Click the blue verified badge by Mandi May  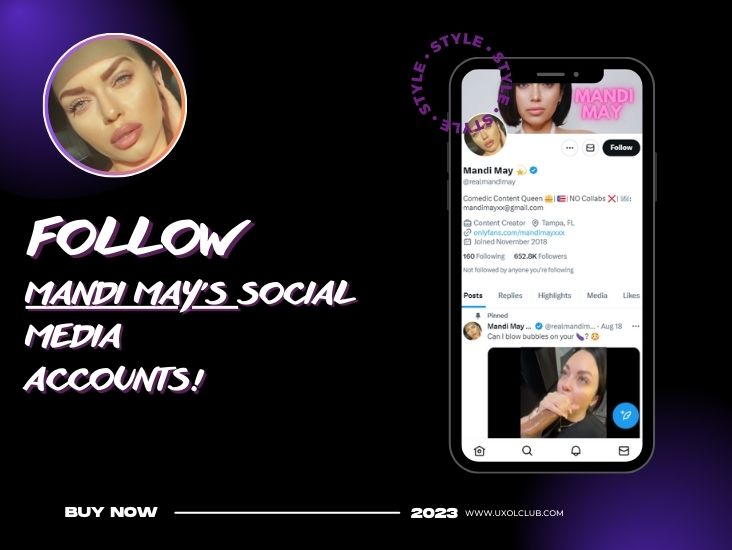(534, 170)
